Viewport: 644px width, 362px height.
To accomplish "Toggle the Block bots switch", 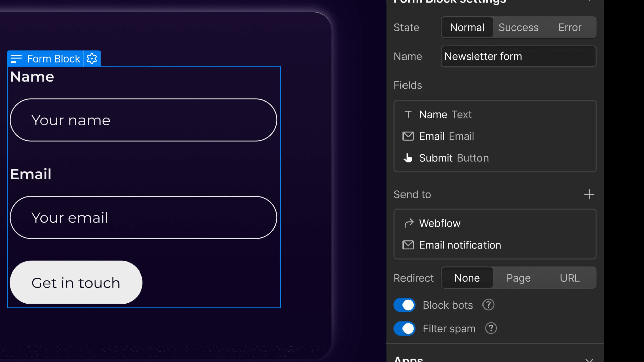I will (404, 305).
